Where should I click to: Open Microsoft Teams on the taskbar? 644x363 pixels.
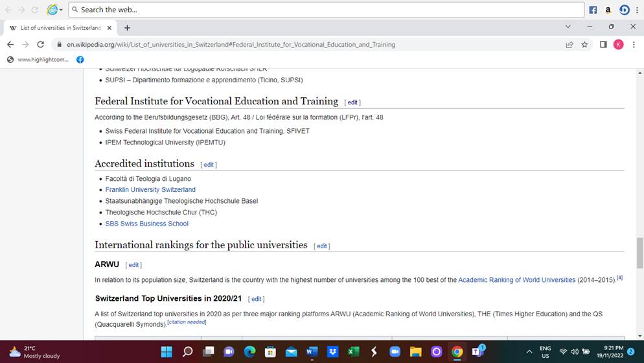click(x=477, y=351)
